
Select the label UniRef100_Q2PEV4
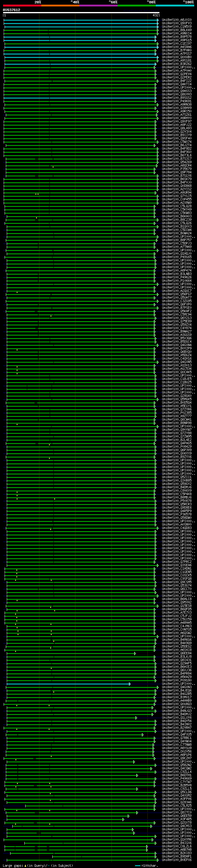(x=177, y=74)
